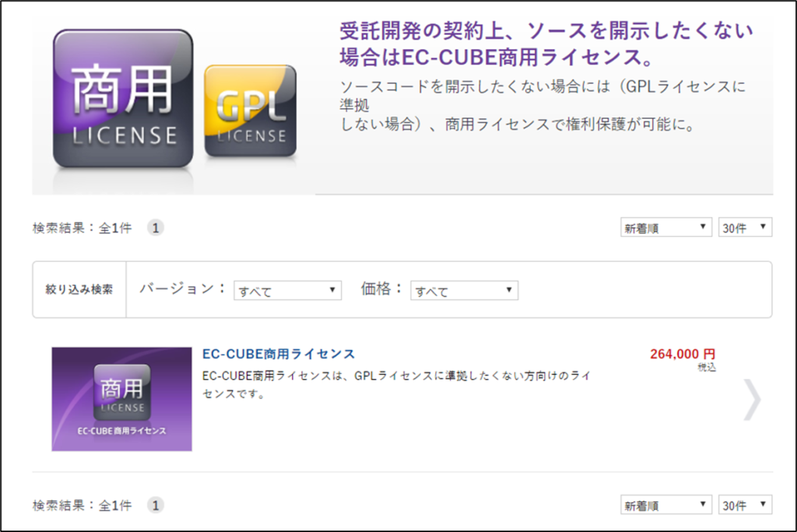Expand the top 30件 per-page dropdown
The width and height of the screenshot is (797, 532).
(745, 228)
